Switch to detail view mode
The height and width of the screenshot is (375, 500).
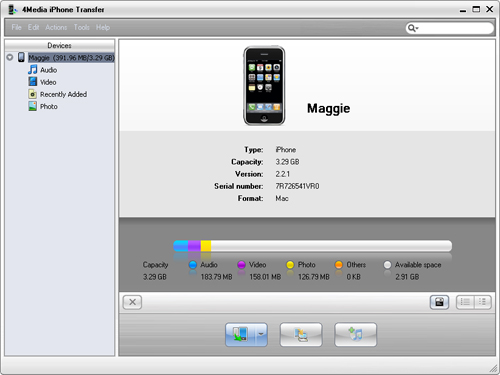coord(482,302)
